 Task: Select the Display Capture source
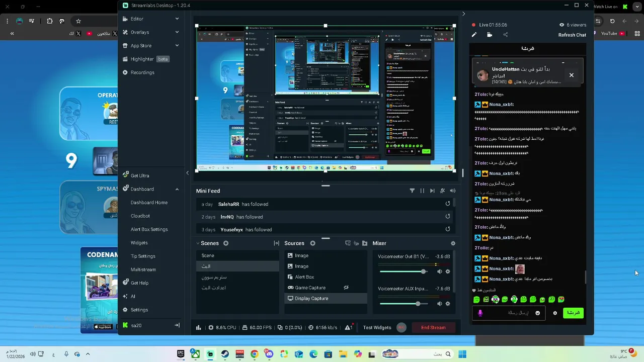[x=326, y=298]
